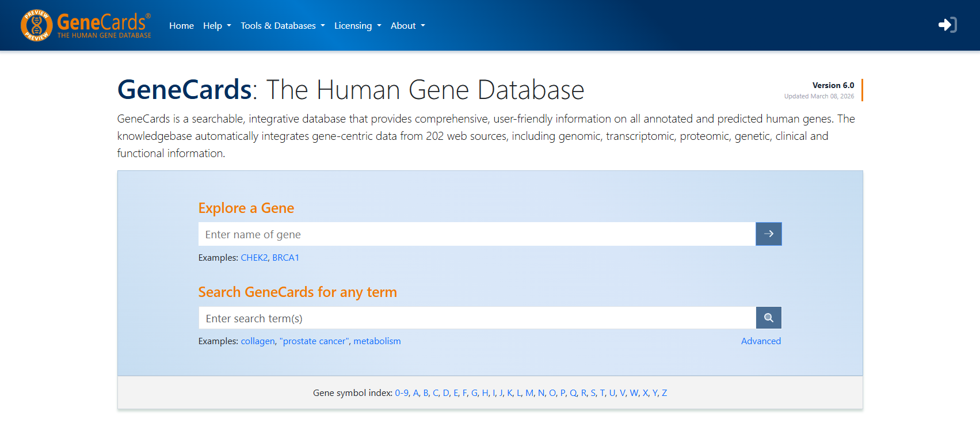Search the metabolism example term

[377, 341]
